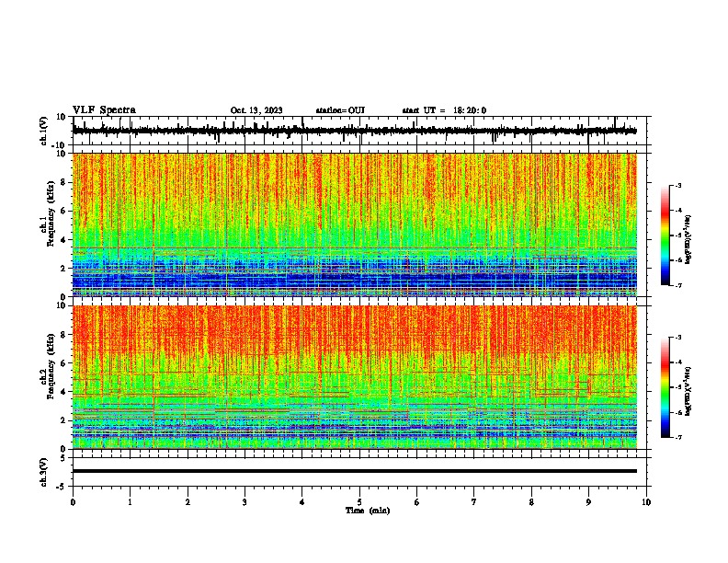
Task: Click time axis tick label '1'
Action: point(131,502)
